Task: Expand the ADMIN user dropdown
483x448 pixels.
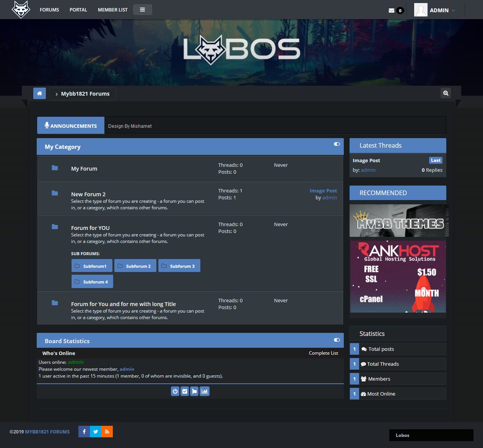Action: (439, 10)
